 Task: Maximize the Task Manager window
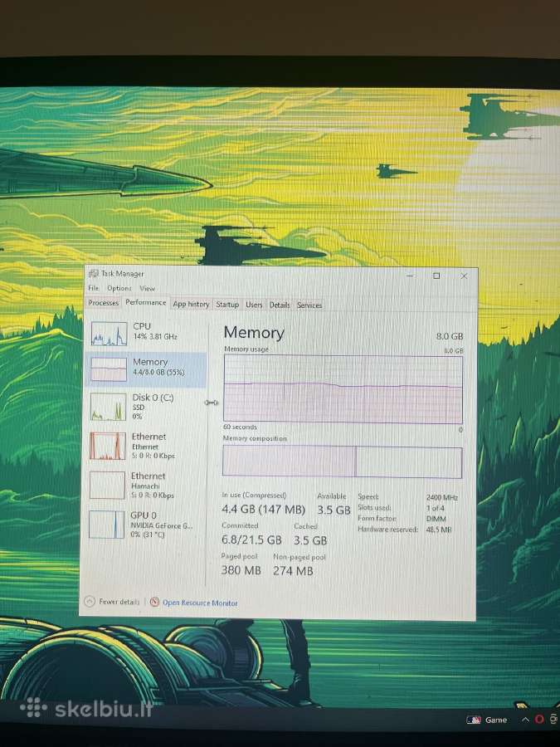pos(436,276)
